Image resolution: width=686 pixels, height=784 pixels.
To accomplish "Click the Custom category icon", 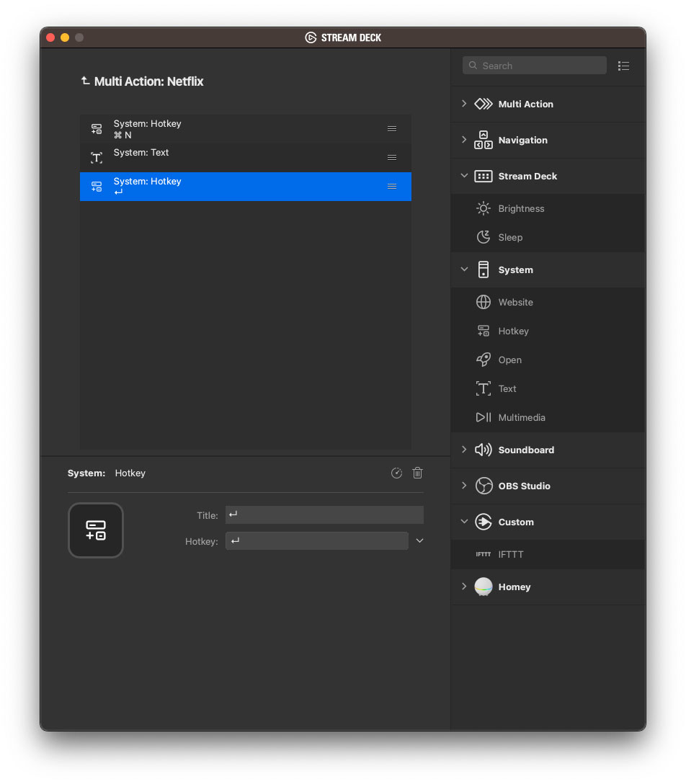I will 484,522.
